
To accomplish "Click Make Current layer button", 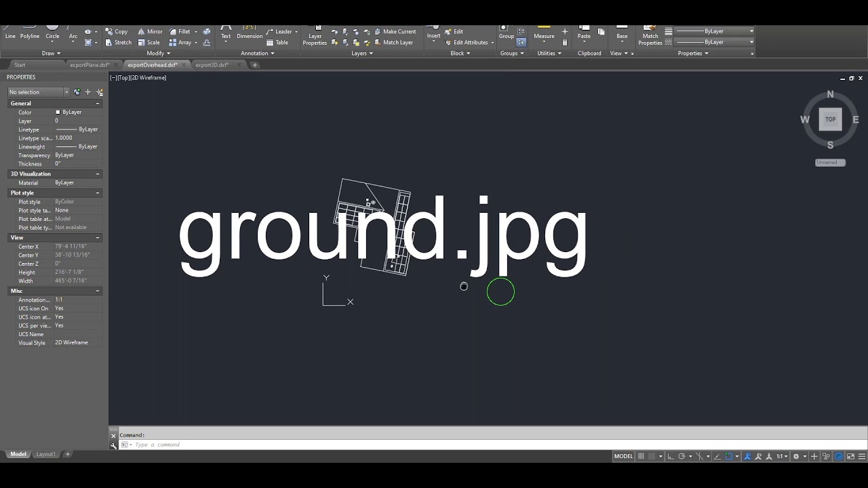I will [395, 31].
